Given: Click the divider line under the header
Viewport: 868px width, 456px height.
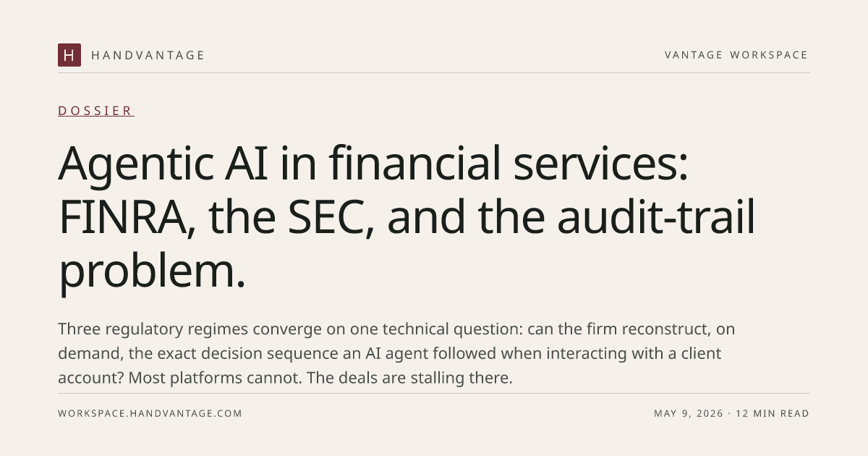Looking at the screenshot, I should (x=434, y=72).
